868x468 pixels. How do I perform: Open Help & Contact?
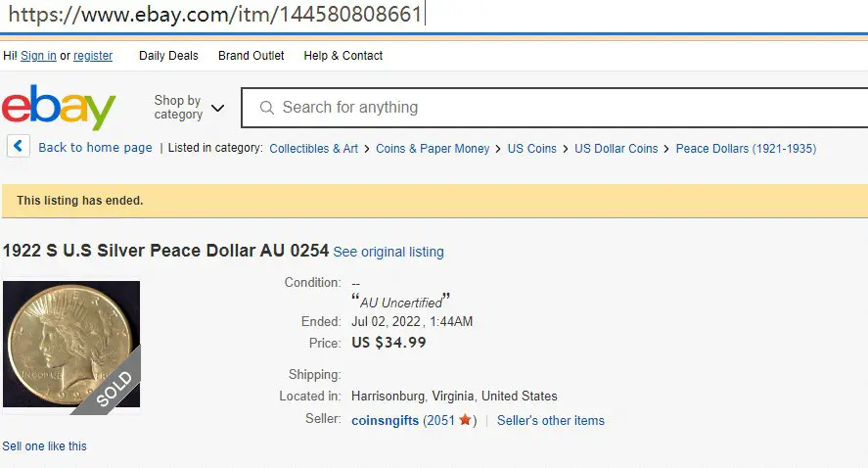tap(343, 56)
